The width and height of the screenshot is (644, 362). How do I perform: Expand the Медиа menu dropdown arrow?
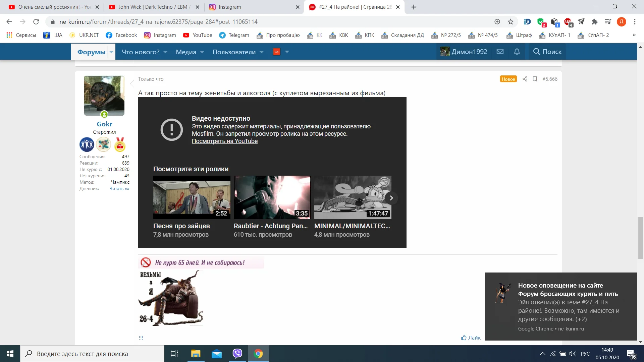click(202, 52)
